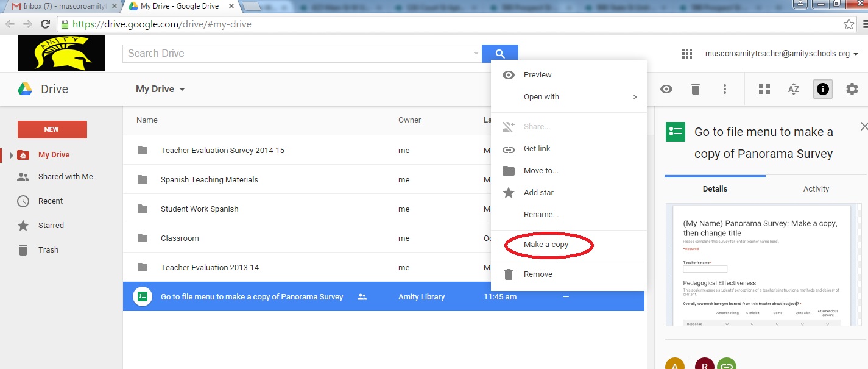Expand My Drive tree arrow in sidebar
The image size is (868, 369).
tap(11, 155)
